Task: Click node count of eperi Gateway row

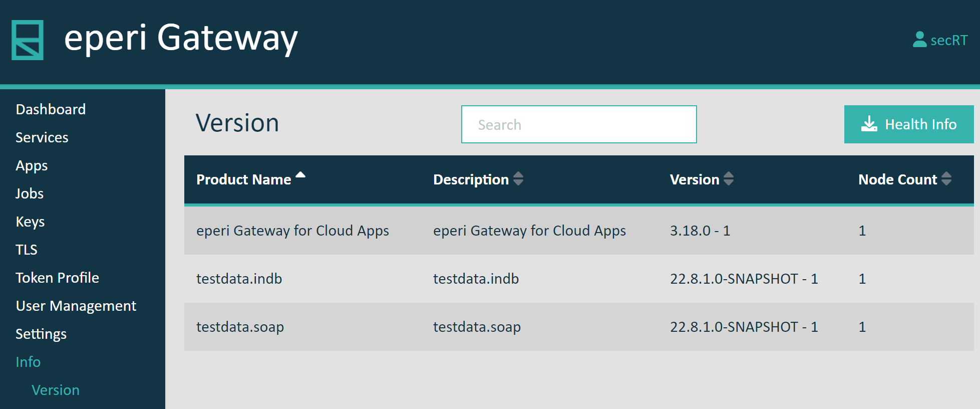Action: coord(862,231)
